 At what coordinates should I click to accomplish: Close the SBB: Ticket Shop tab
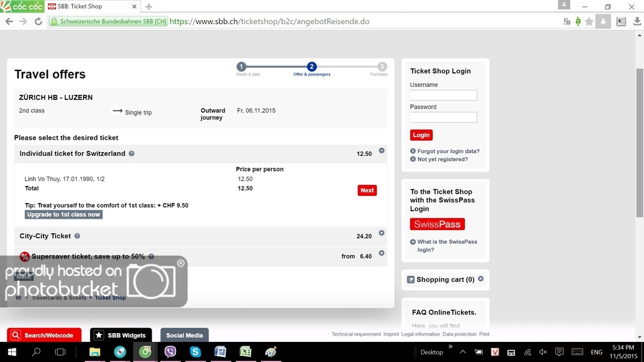135,6
